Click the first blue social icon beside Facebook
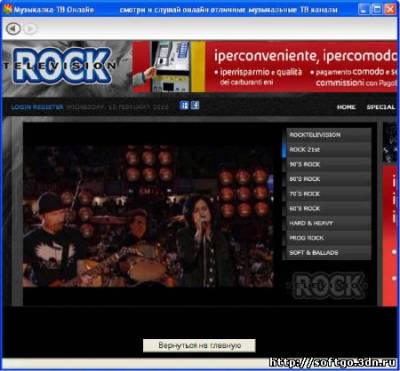The width and height of the screenshot is (400, 371). (184, 106)
